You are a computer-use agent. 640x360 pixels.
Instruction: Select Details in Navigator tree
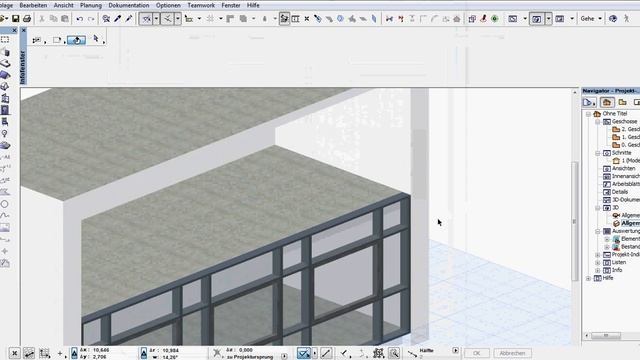coord(620,192)
